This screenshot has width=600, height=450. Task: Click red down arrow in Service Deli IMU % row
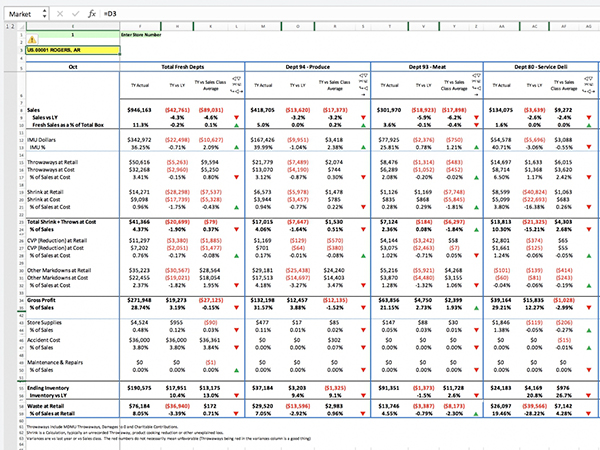coord(589,147)
